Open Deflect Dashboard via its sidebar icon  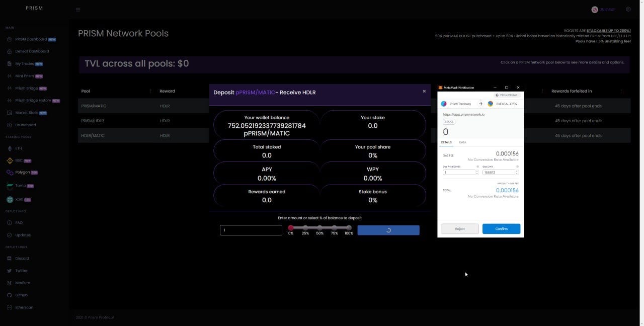point(10,51)
